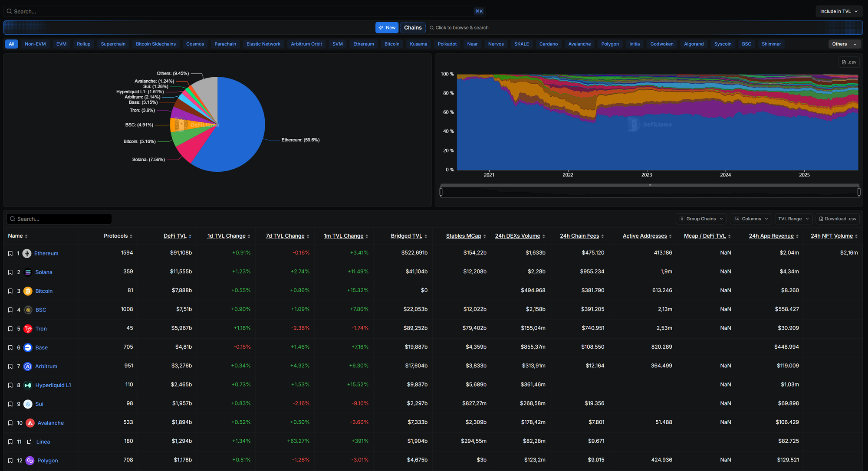Bookmark the Base row
The image size is (868, 471).
[x=10, y=348]
